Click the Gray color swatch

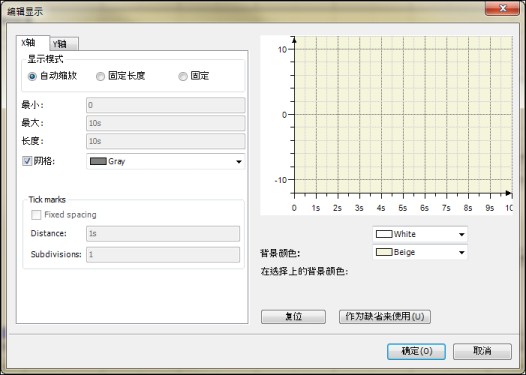point(98,162)
